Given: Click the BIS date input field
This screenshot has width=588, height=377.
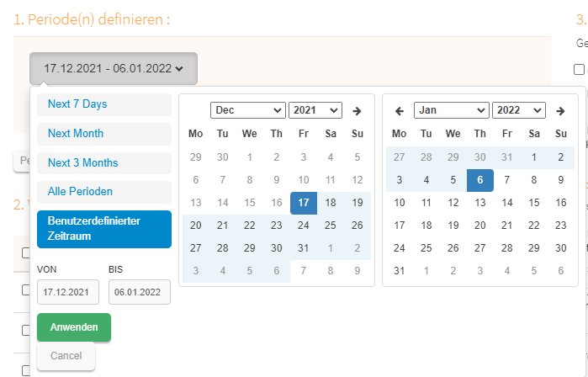Looking at the screenshot, I should pyautogui.click(x=140, y=292).
